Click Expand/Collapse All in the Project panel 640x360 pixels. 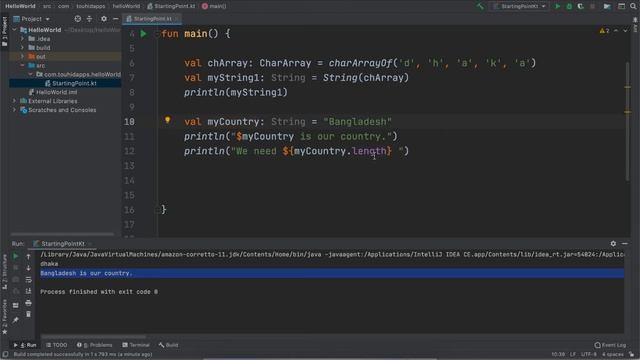coord(89,19)
